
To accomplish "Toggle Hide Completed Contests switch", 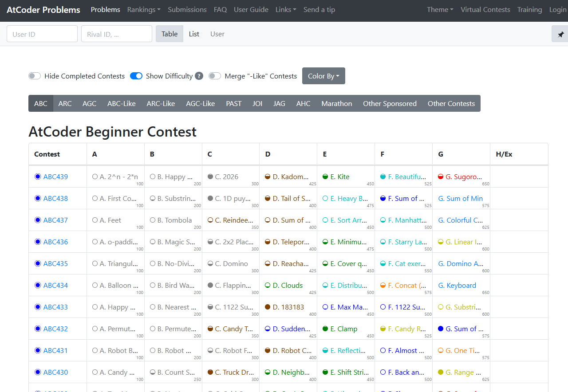I will pos(35,76).
